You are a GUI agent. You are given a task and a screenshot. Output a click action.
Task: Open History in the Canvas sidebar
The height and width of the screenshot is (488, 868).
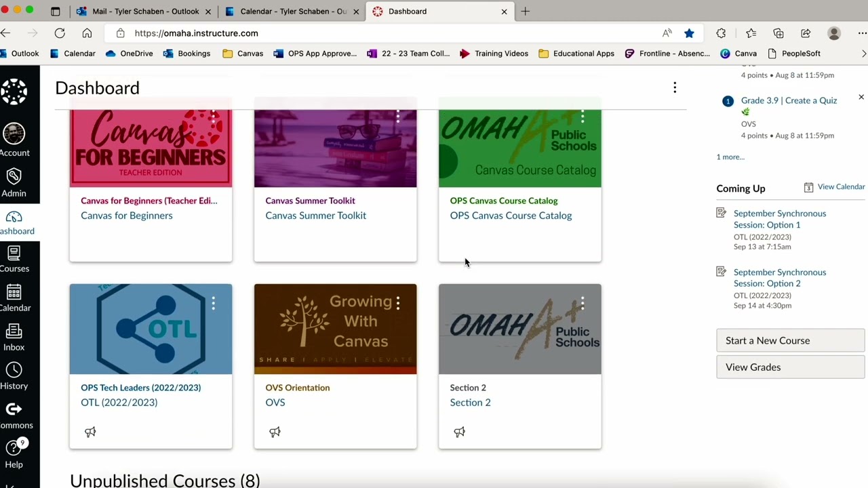click(14, 376)
